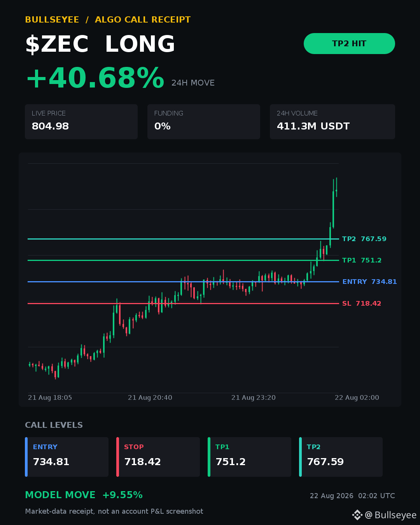
Task: Click the $ZEC LONG title
Action: coord(100,44)
